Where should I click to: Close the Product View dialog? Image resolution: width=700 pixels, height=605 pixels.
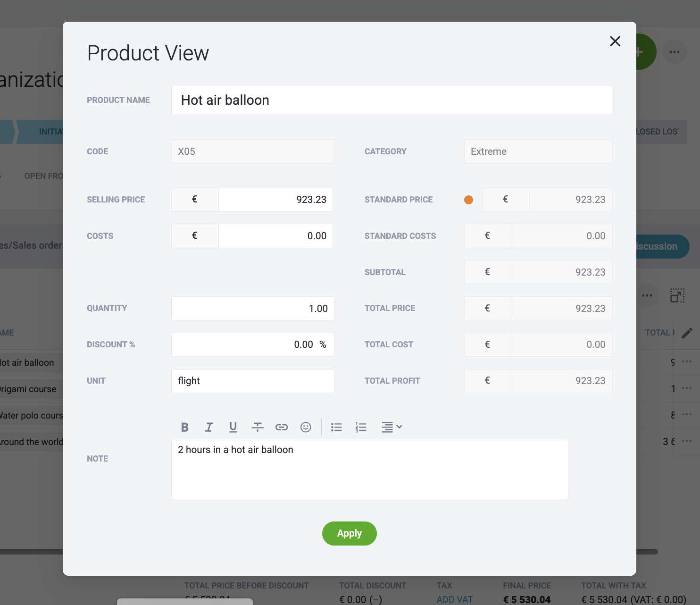[x=615, y=41]
